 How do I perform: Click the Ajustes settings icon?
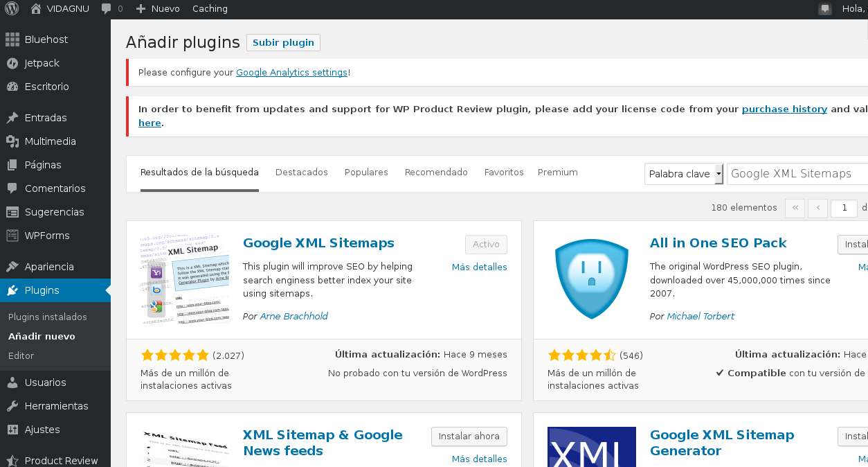(12, 430)
